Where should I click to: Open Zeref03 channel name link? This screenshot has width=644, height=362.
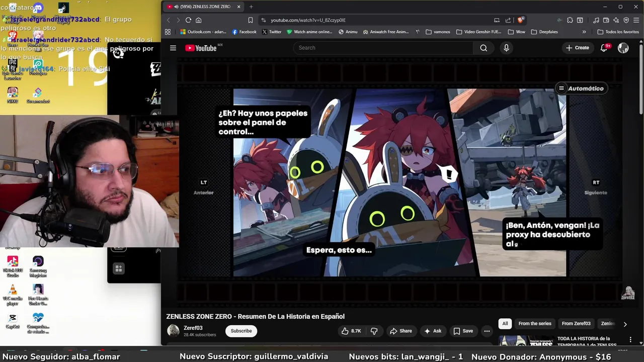tap(193, 328)
